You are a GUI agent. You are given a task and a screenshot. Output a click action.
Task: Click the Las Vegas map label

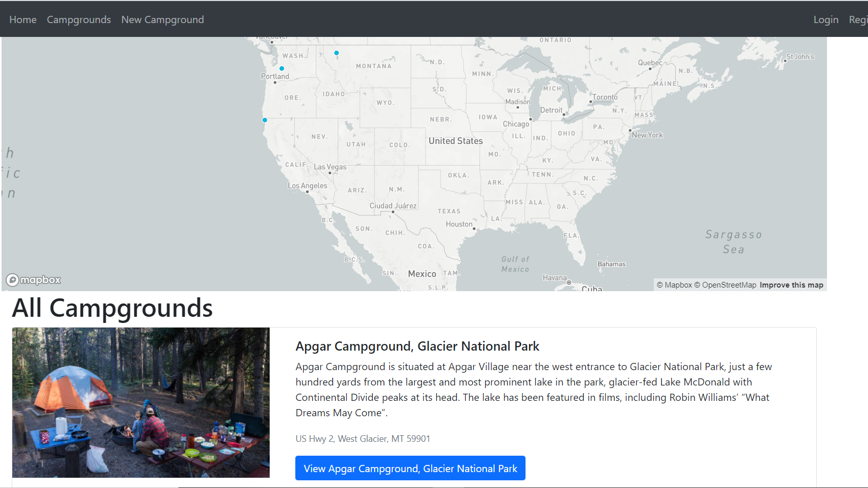[x=330, y=167]
